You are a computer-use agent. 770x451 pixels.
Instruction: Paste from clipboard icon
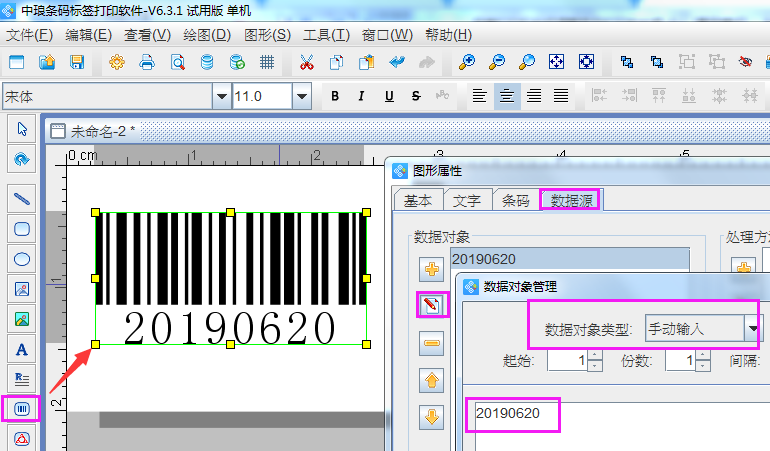point(366,62)
